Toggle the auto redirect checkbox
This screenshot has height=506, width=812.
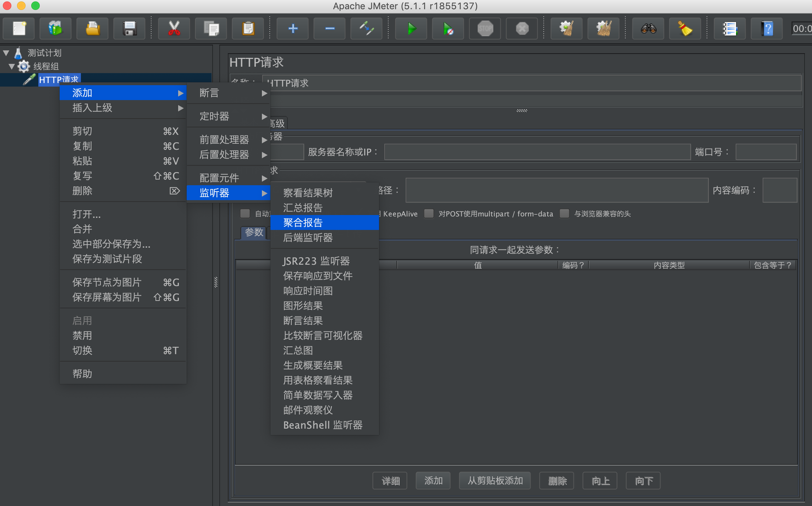pos(245,214)
